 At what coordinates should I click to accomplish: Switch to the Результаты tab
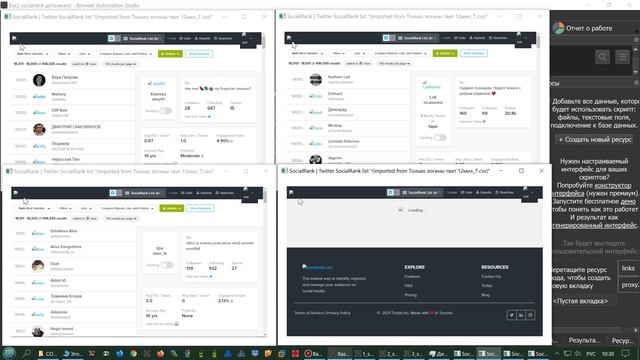point(584,340)
